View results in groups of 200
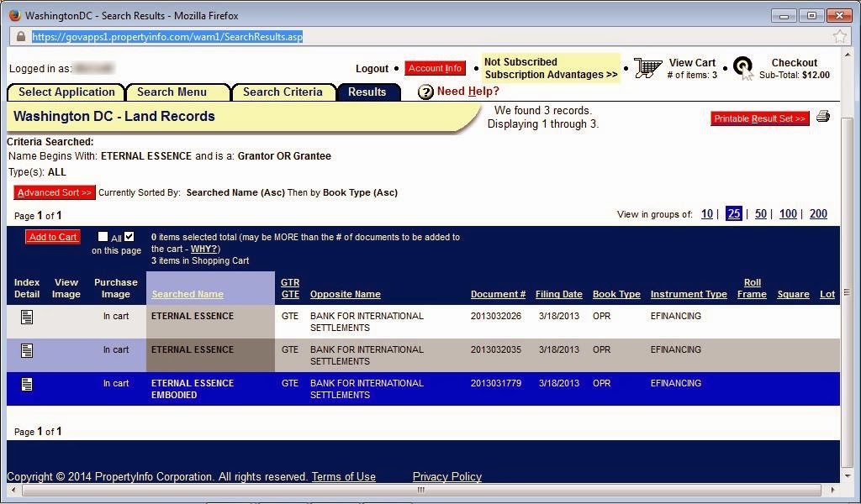The width and height of the screenshot is (861, 504). 818,214
